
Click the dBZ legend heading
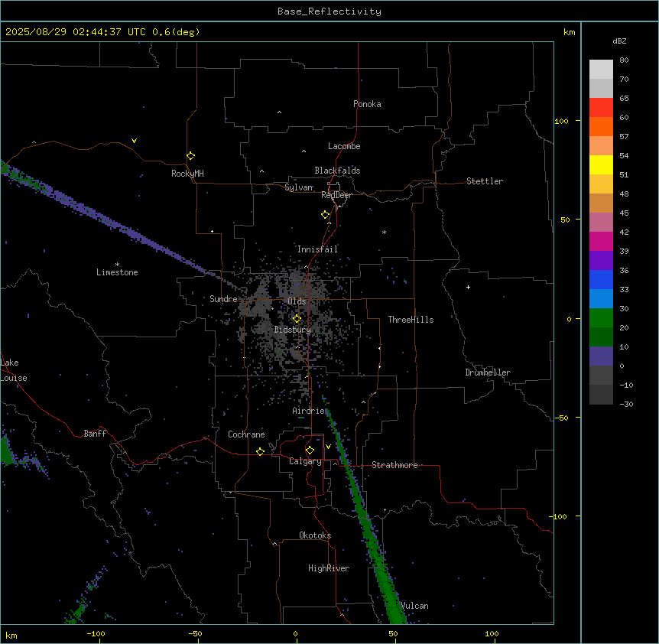click(619, 41)
